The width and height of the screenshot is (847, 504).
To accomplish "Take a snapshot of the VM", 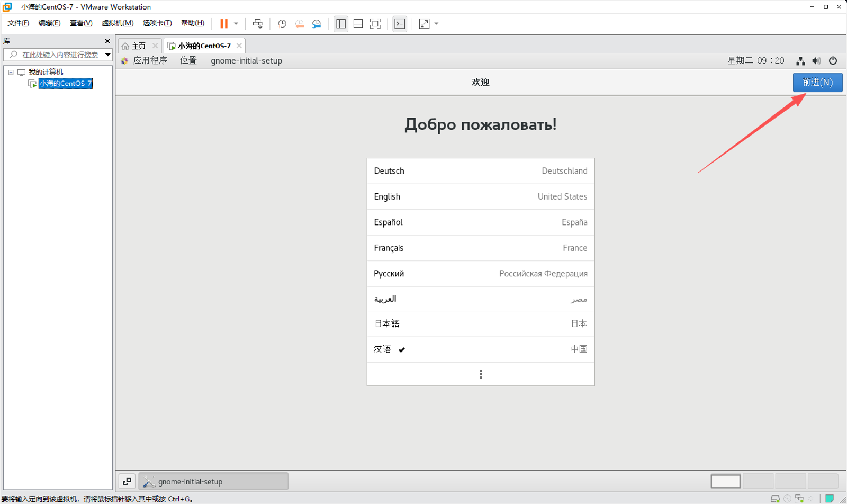I will (x=282, y=24).
